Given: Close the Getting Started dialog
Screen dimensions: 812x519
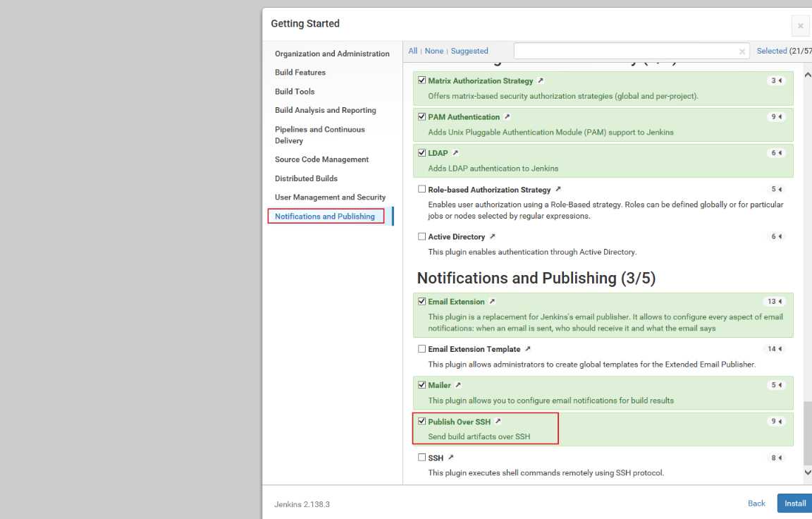Looking at the screenshot, I should (800, 26).
